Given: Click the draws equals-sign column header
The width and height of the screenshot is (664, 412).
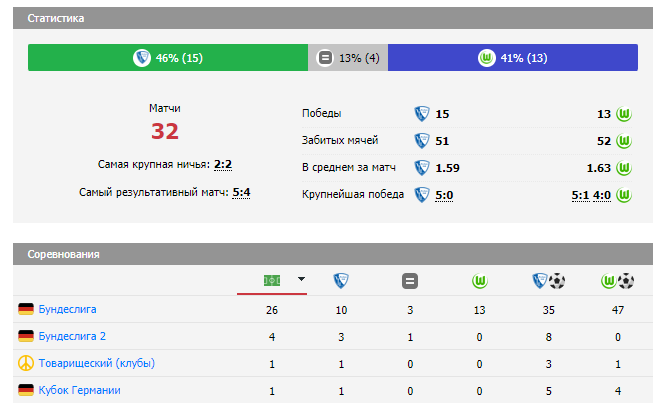Looking at the screenshot, I should pyautogui.click(x=410, y=281).
